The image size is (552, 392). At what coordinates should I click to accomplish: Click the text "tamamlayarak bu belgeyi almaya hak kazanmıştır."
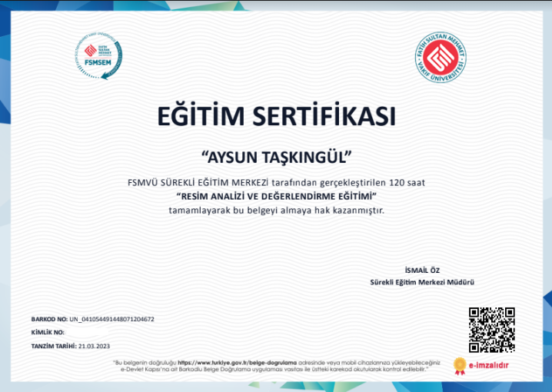point(276,211)
